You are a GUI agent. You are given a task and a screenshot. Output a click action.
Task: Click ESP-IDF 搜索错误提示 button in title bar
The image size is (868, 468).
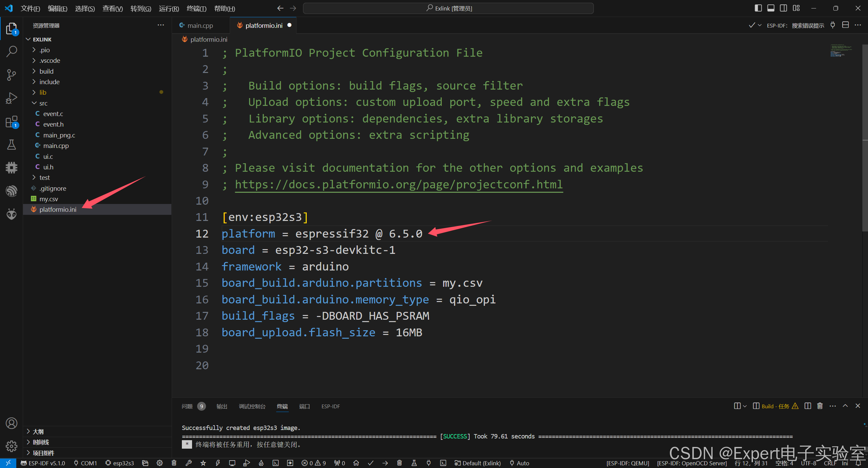pyautogui.click(x=795, y=25)
